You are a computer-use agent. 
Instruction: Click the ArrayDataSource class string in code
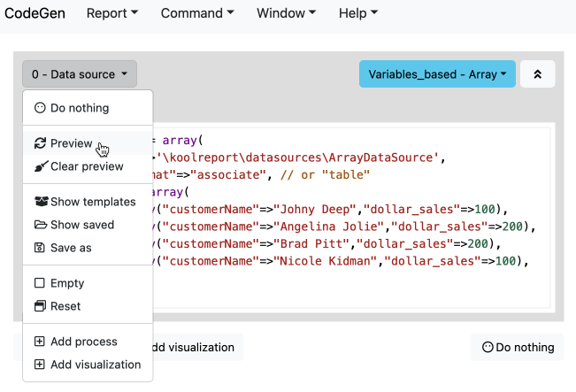298,158
